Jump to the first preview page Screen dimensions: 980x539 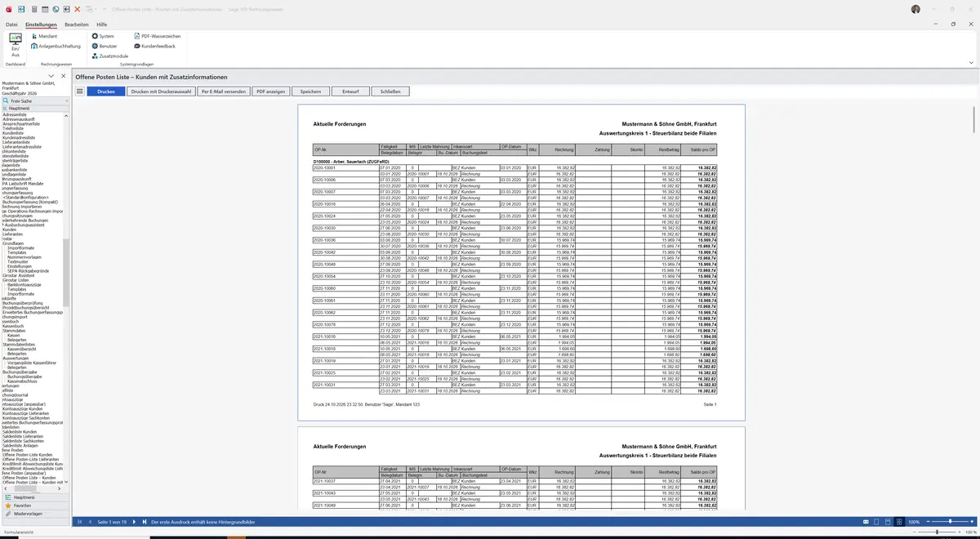(79, 522)
